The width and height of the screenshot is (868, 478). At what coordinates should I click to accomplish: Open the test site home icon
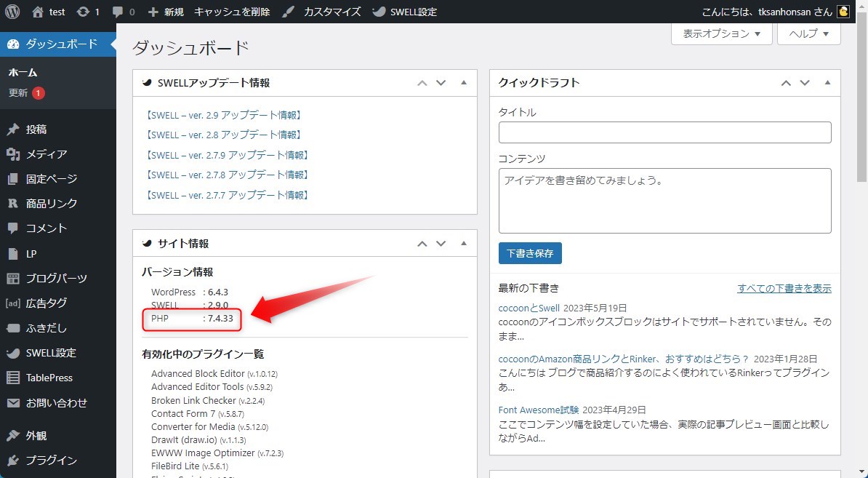(x=38, y=12)
